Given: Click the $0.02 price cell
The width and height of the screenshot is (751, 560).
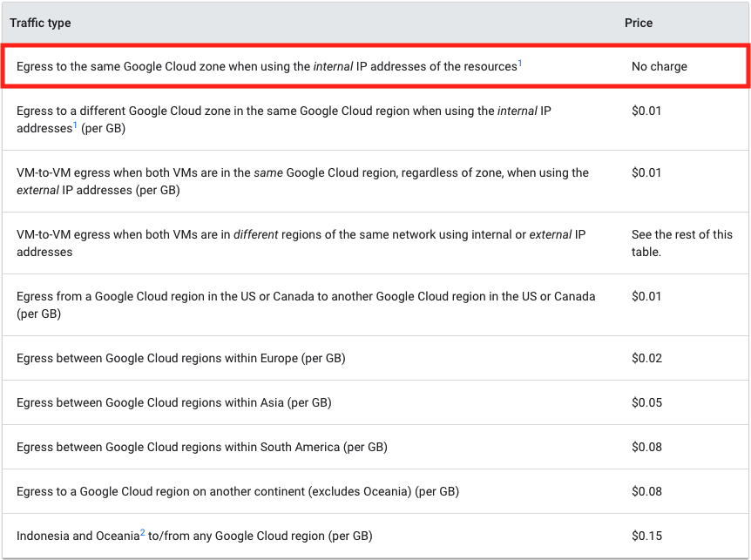Looking at the screenshot, I should click(x=646, y=359).
